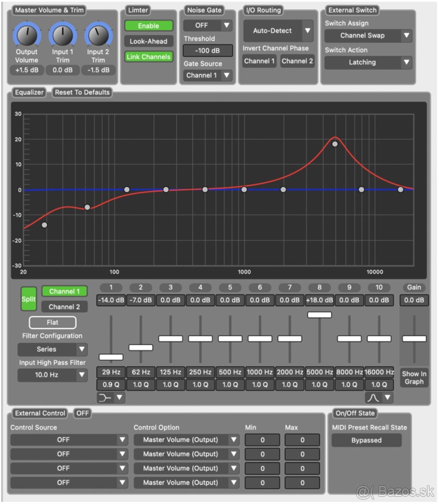Enable the Limiter
439x504 pixels.
click(149, 26)
